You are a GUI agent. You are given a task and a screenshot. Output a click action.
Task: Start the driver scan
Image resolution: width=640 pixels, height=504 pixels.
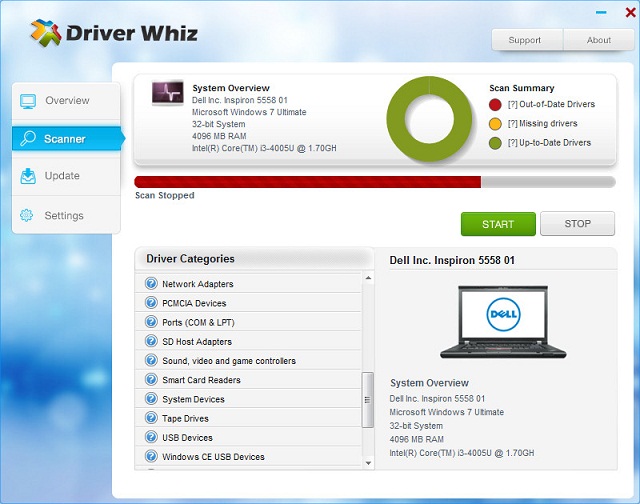pyautogui.click(x=498, y=224)
